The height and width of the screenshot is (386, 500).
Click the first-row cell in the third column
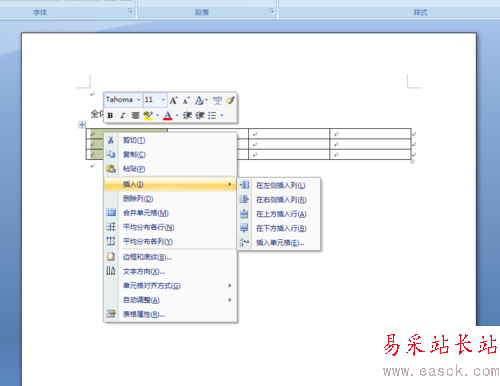point(289,134)
